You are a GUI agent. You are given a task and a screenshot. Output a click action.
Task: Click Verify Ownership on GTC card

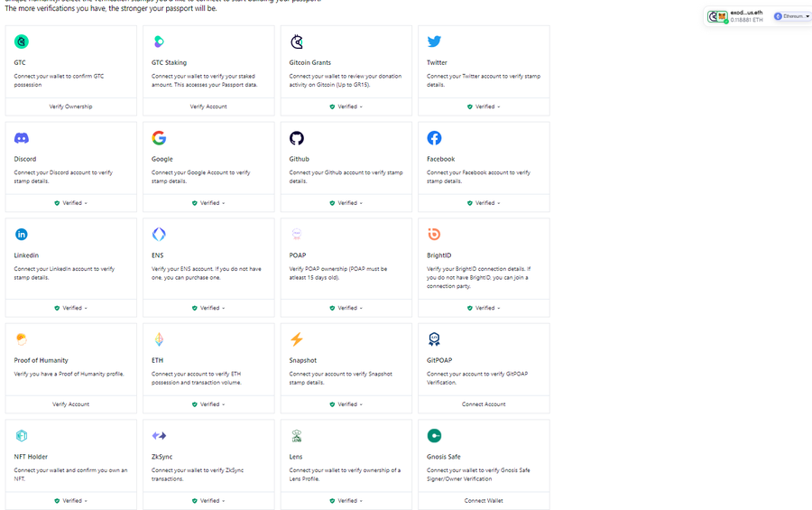coord(71,107)
